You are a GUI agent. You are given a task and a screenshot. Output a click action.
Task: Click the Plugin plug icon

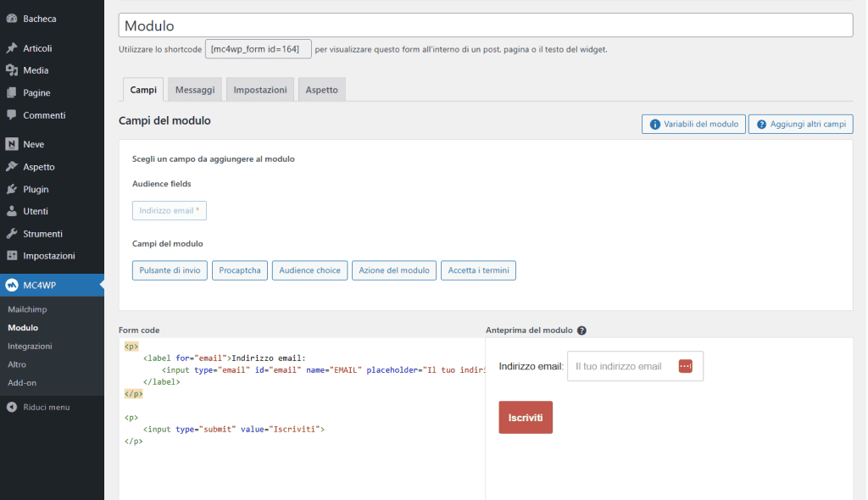[x=12, y=189]
